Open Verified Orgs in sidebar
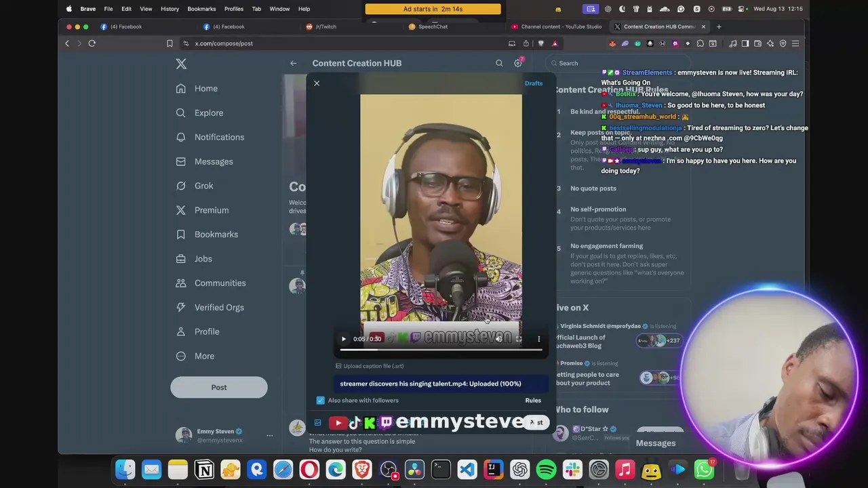 210,308
